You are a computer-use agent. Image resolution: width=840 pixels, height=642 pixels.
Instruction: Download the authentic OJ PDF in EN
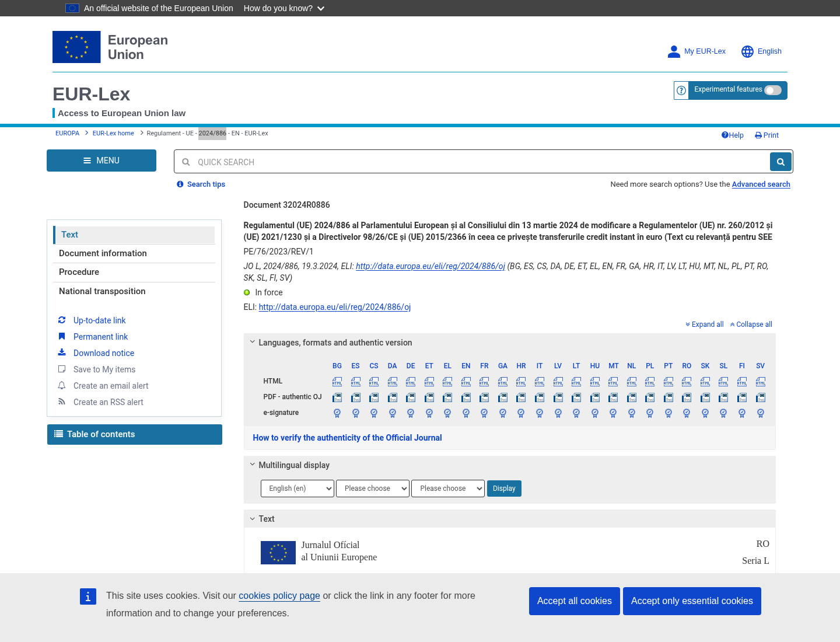(466, 397)
